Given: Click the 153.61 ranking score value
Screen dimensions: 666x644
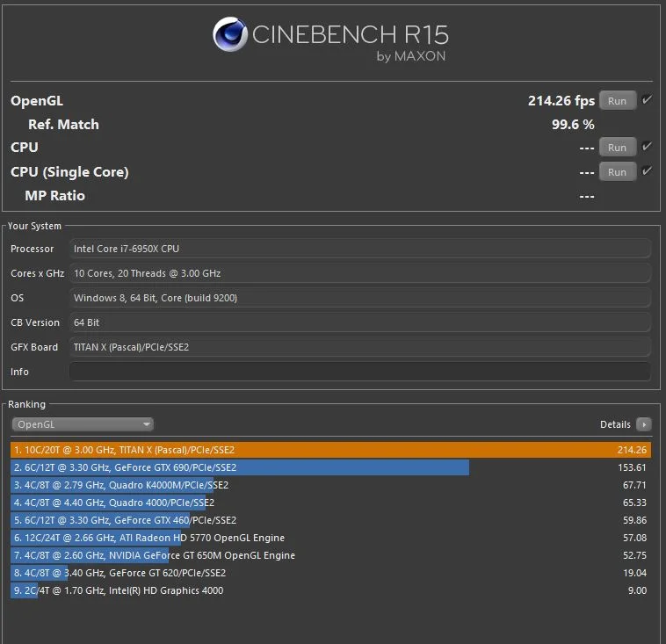Looking at the screenshot, I should click(x=632, y=467).
